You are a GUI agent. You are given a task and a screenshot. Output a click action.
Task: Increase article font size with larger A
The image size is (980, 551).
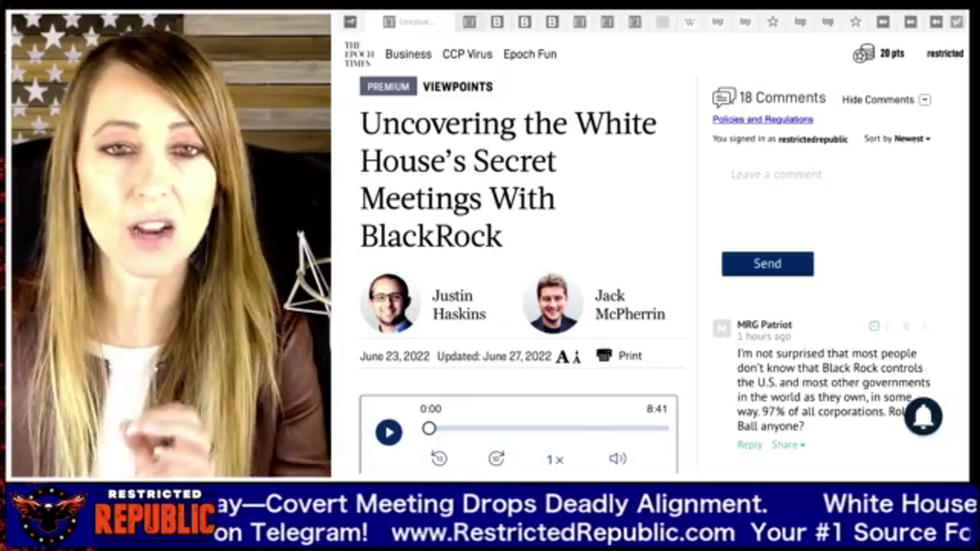click(563, 356)
